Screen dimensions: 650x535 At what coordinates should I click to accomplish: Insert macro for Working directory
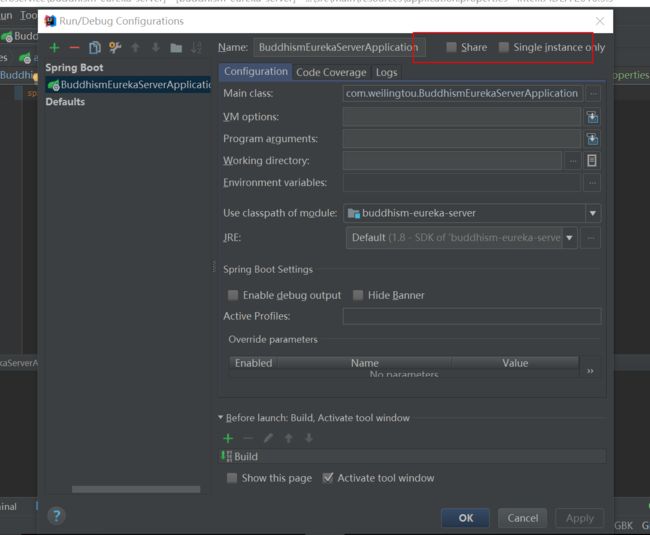pyautogui.click(x=592, y=160)
